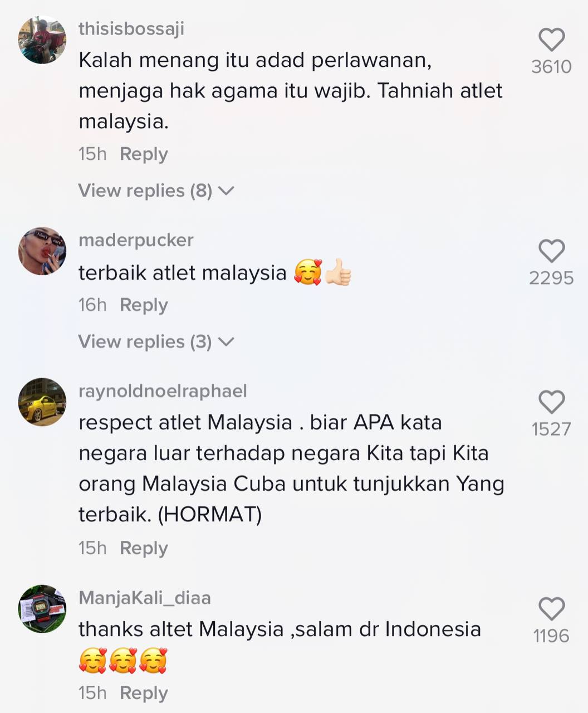Image resolution: width=588 pixels, height=713 pixels.
Task: Reply to ManjaKali_diaa's comment
Action: 144,693
